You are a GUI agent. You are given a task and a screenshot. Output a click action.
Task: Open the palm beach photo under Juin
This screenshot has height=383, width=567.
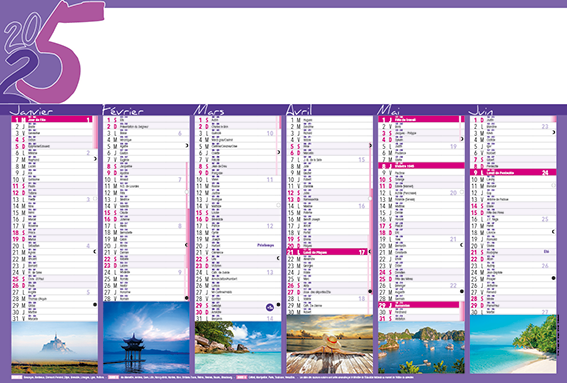pos(513,344)
